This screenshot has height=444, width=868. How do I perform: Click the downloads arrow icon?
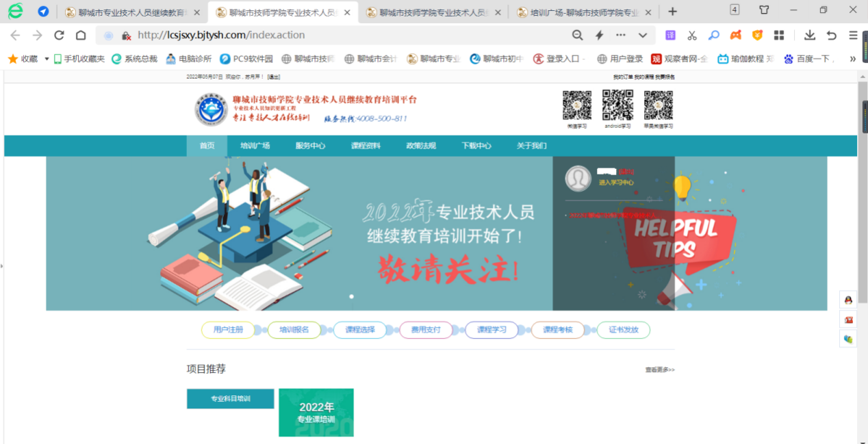(x=810, y=36)
